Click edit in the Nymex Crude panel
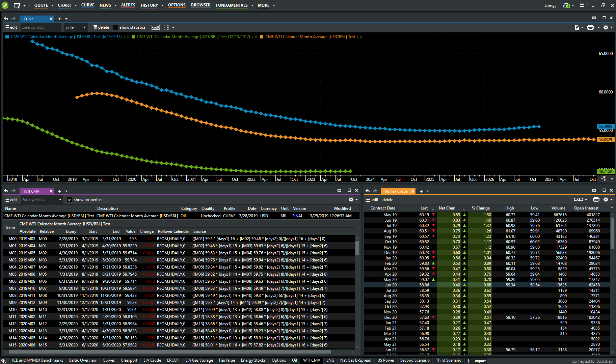The width and height of the screenshot is (616, 364). coord(373,200)
